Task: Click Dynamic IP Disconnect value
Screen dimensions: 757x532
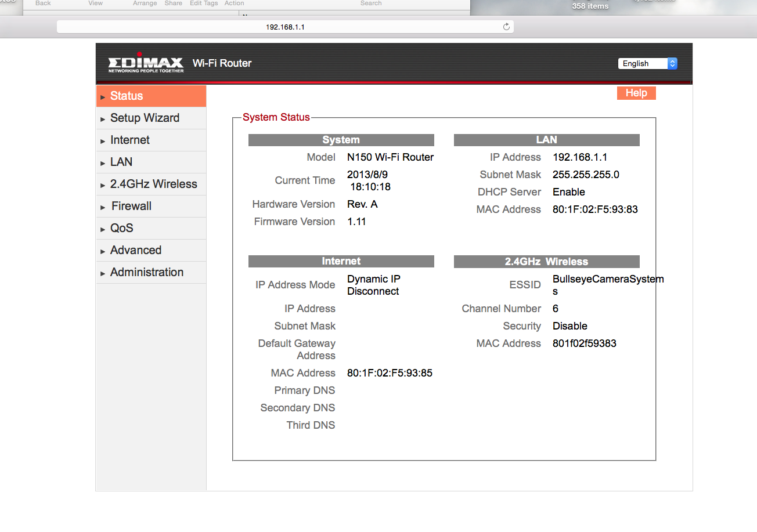Action: click(x=374, y=285)
